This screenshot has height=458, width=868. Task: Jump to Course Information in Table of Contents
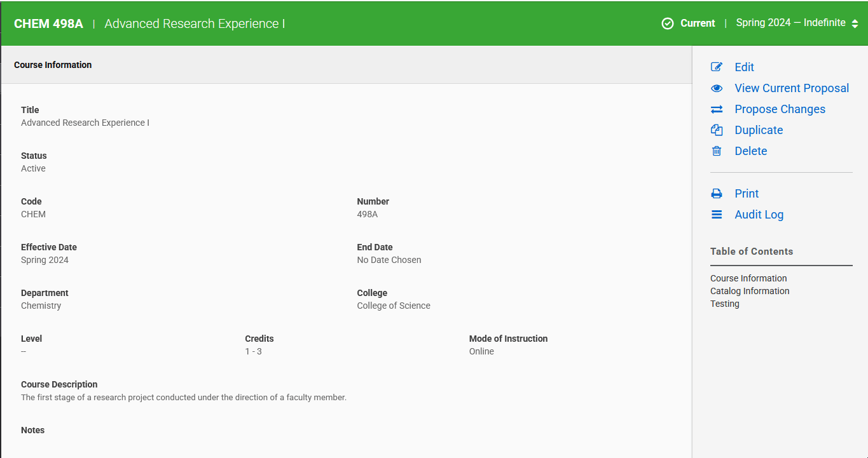748,278
